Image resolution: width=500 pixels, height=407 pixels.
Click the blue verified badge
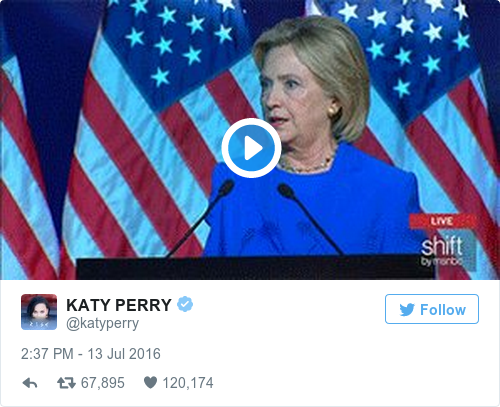coord(185,304)
